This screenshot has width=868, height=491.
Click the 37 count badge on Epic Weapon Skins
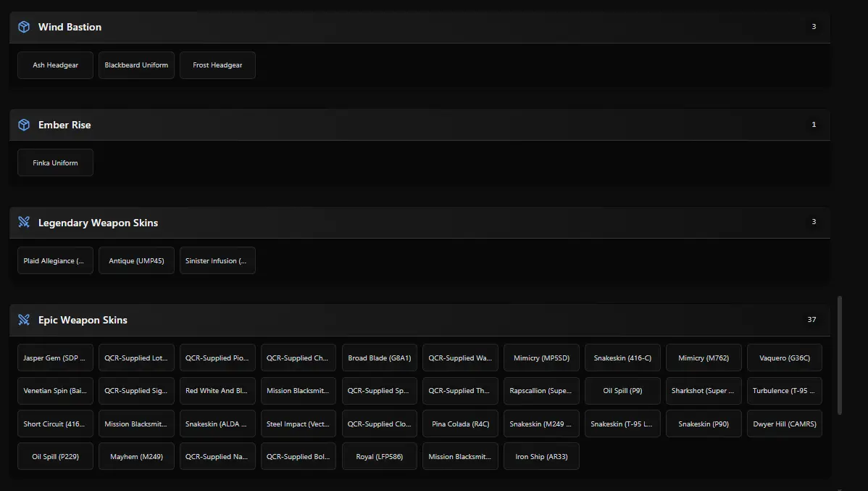[x=811, y=320]
